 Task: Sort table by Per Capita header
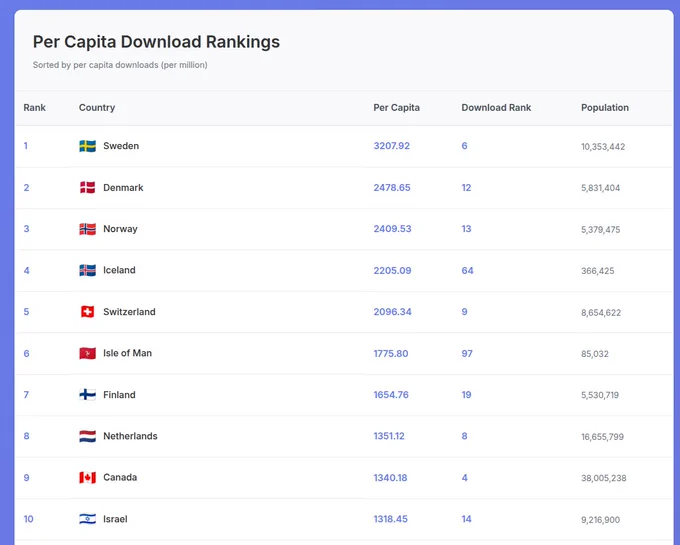396,108
